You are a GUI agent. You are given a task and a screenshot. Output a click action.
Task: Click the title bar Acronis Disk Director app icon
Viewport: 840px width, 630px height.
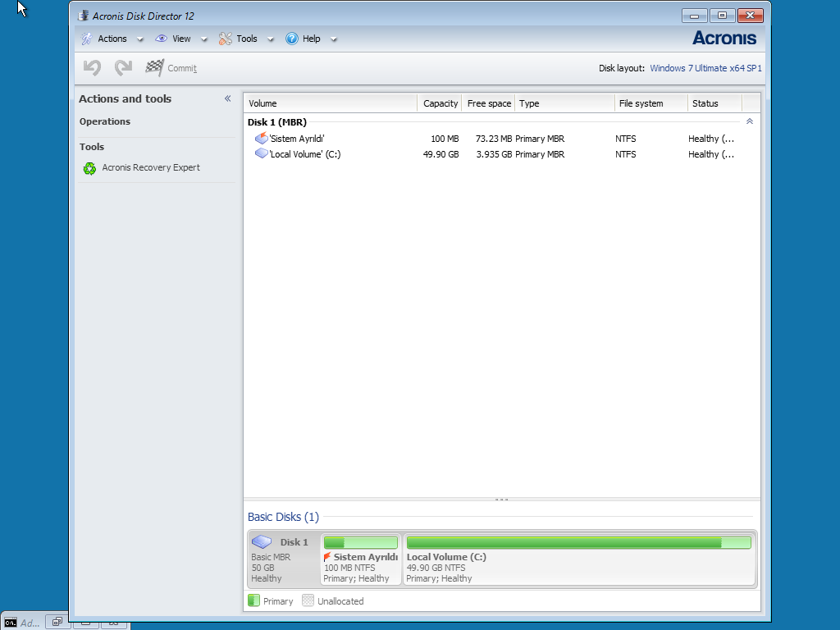(83, 16)
